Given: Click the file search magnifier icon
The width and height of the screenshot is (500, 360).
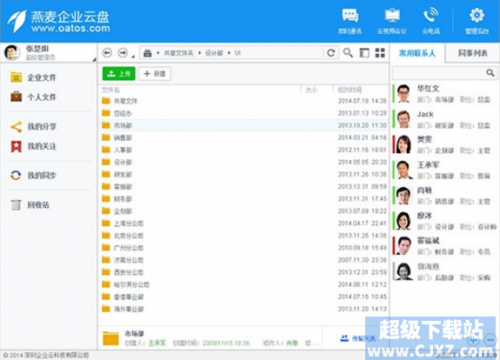Looking at the screenshot, I should (348, 53).
